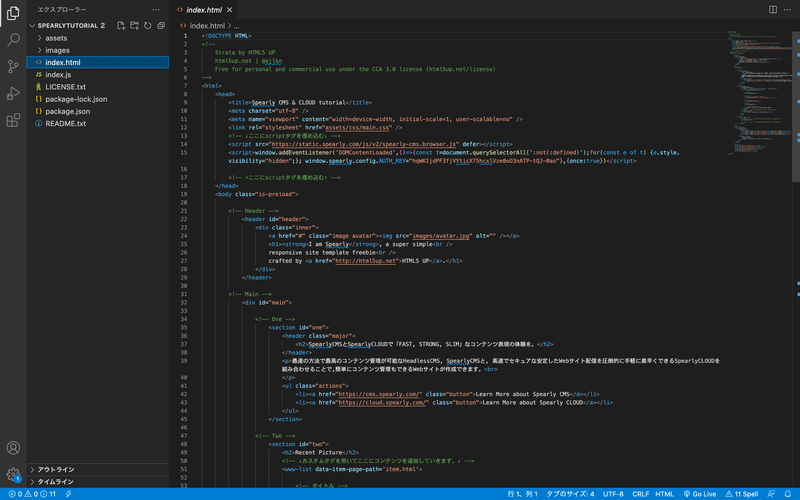800x500 pixels.
Task: Click the ports icon in status bar
Action: coord(68,494)
